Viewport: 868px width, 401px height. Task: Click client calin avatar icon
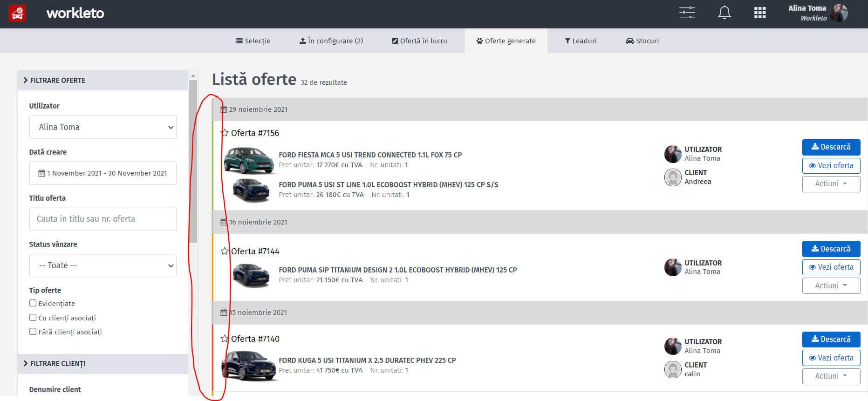click(x=673, y=369)
